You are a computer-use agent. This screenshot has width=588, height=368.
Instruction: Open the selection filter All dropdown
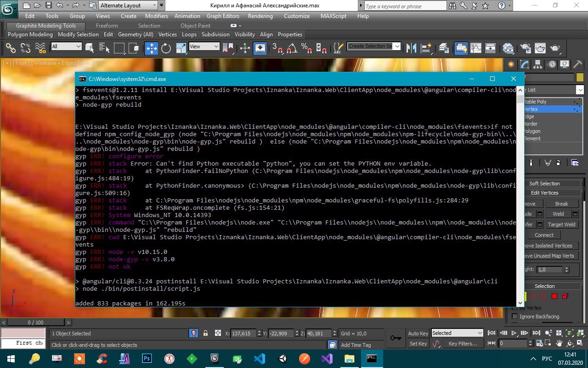click(x=66, y=46)
